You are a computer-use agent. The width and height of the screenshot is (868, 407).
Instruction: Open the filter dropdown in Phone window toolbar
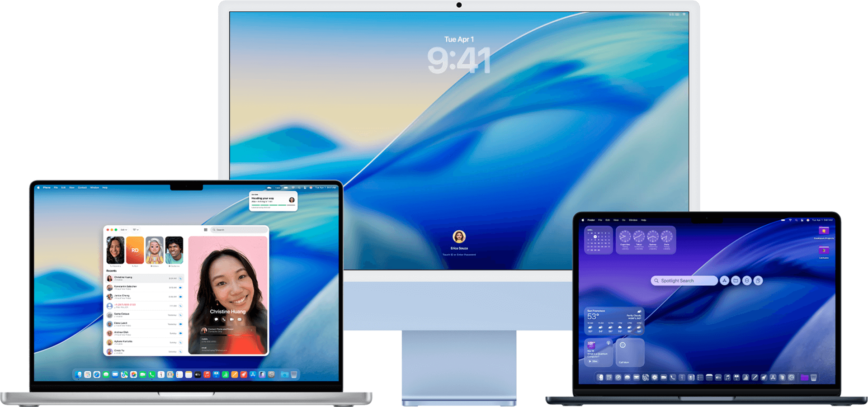136,230
